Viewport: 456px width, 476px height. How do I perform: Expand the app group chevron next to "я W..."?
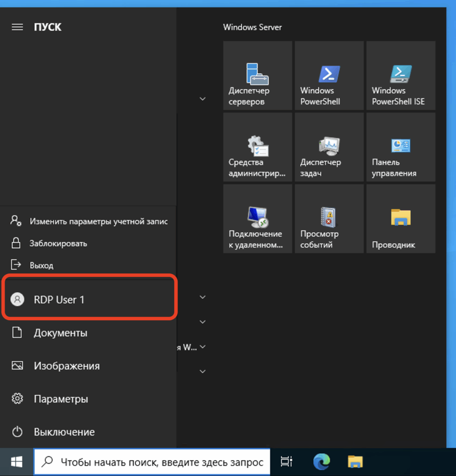pyautogui.click(x=203, y=347)
